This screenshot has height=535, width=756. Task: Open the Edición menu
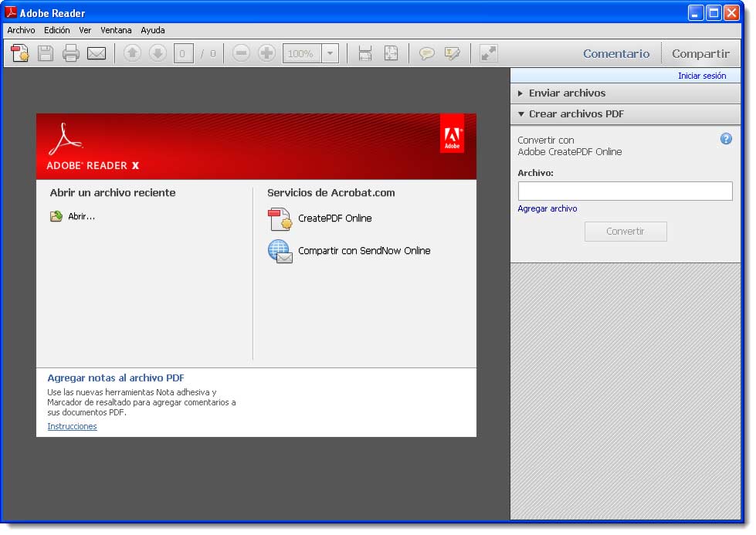[57, 30]
